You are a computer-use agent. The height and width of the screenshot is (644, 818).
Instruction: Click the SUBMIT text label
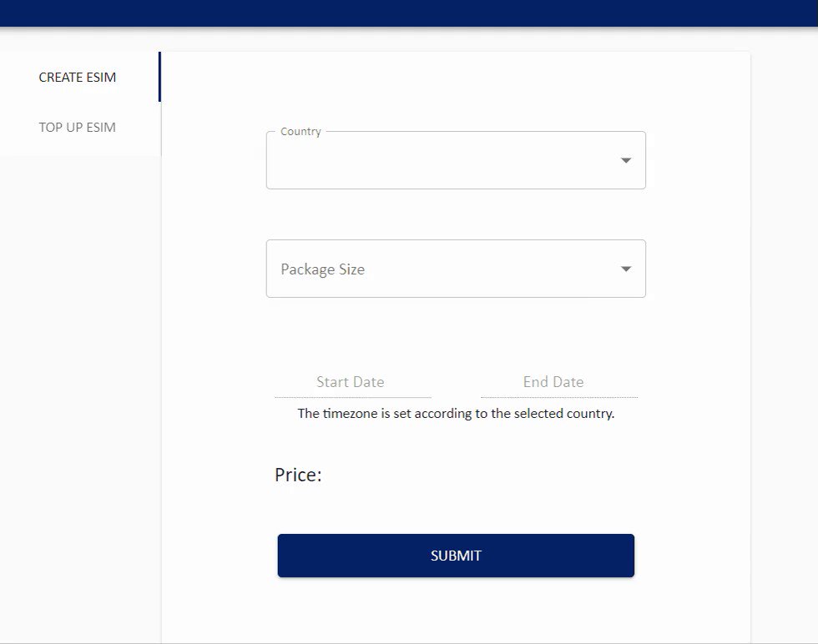tap(456, 556)
